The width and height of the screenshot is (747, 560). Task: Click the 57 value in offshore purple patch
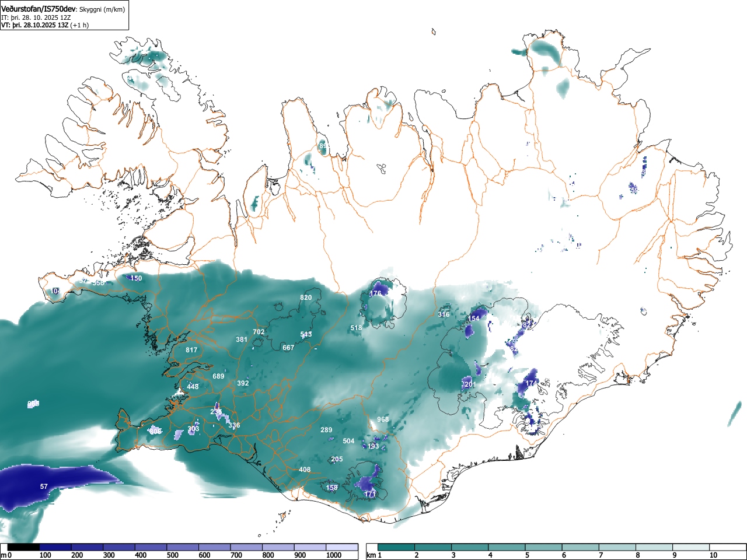[44, 487]
